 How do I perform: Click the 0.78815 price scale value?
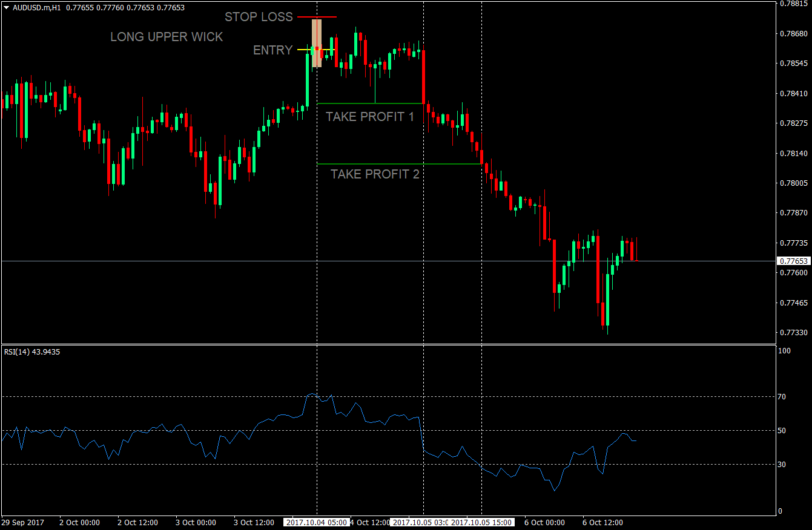794,5
